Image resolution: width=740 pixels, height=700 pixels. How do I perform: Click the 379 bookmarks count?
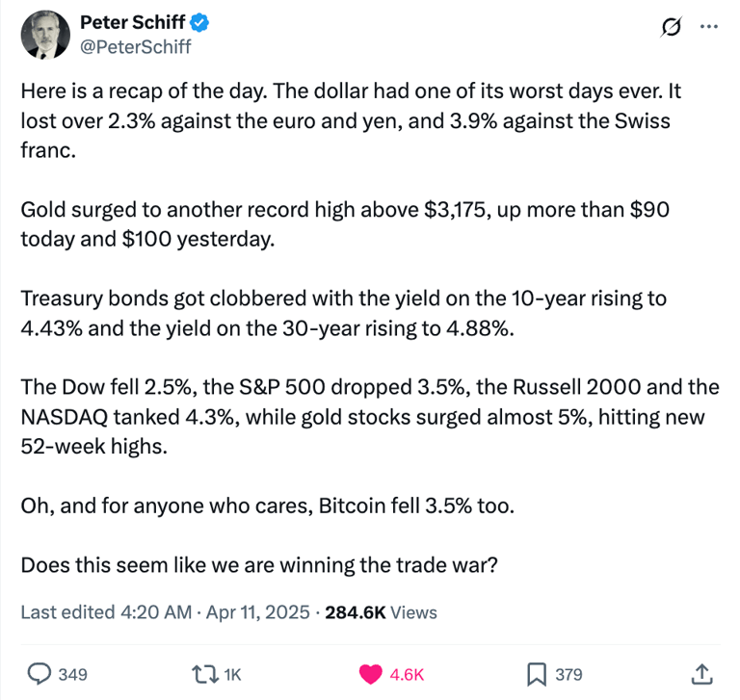point(568,675)
